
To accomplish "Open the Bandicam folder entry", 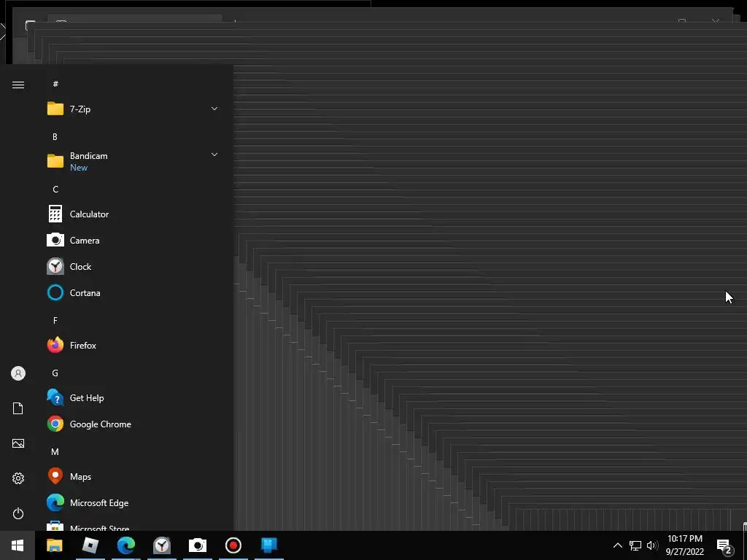I will coord(133,161).
